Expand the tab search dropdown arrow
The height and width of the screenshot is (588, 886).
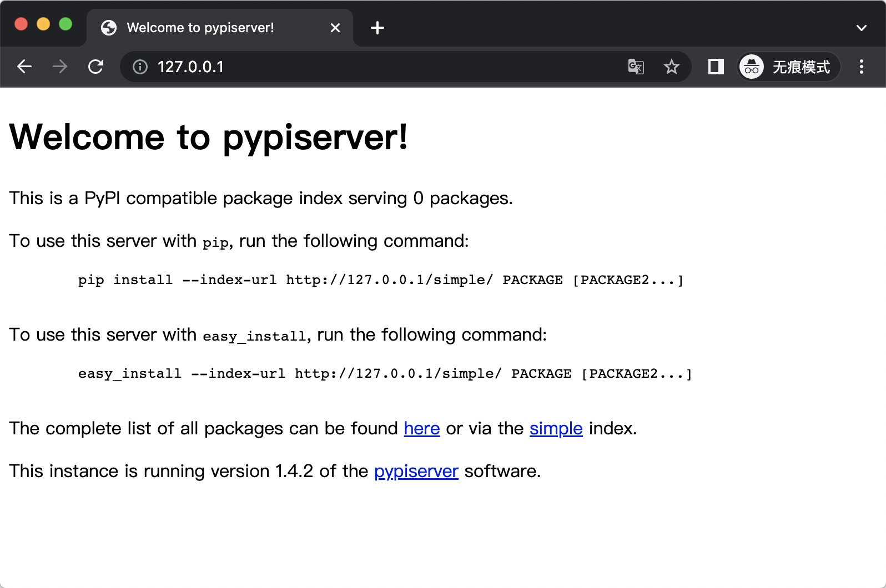tap(861, 28)
